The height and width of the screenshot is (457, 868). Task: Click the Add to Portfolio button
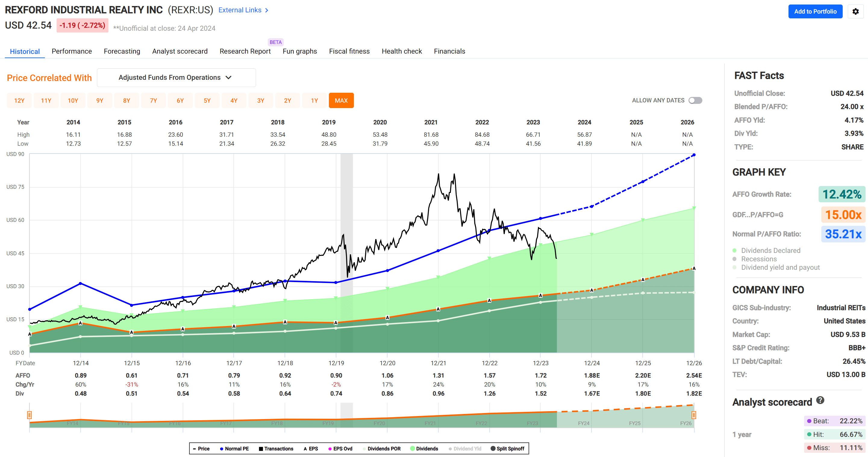coord(815,11)
